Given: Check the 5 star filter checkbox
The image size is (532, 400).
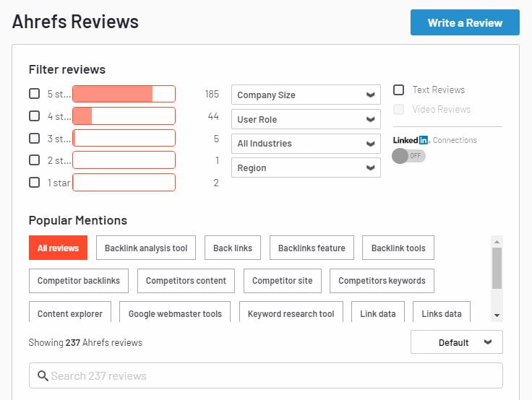Looking at the screenshot, I should [34, 94].
